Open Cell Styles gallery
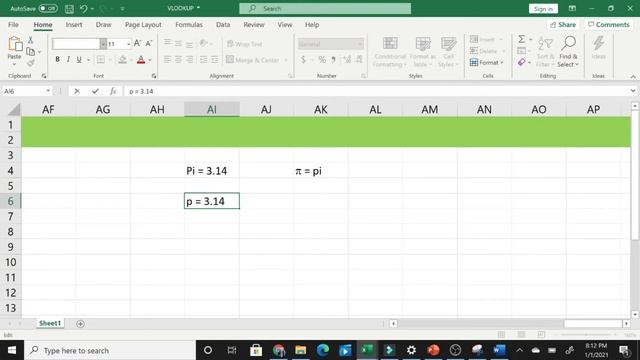 coord(449,52)
